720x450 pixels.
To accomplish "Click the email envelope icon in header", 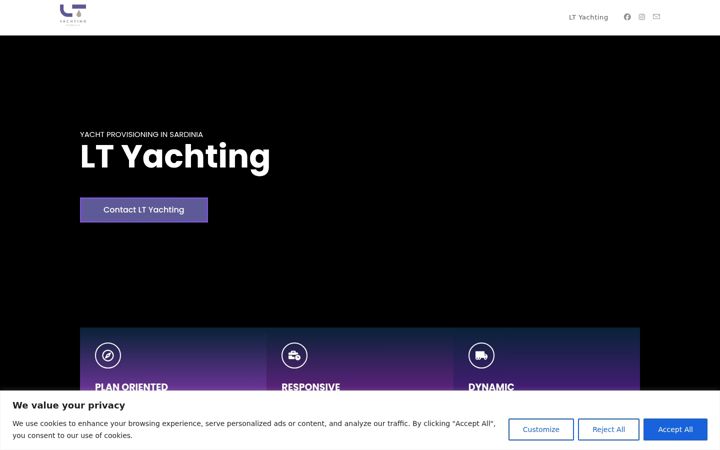I will point(657,17).
